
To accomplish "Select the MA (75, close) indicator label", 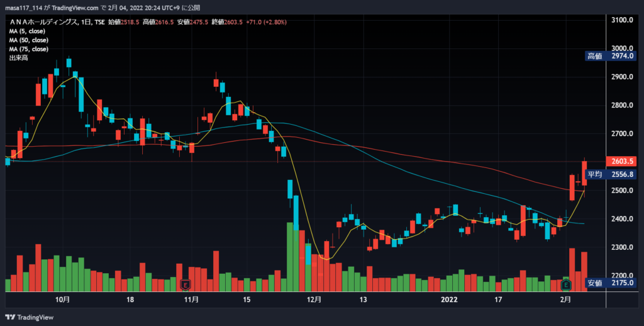I will pyautogui.click(x=29, y=49).
